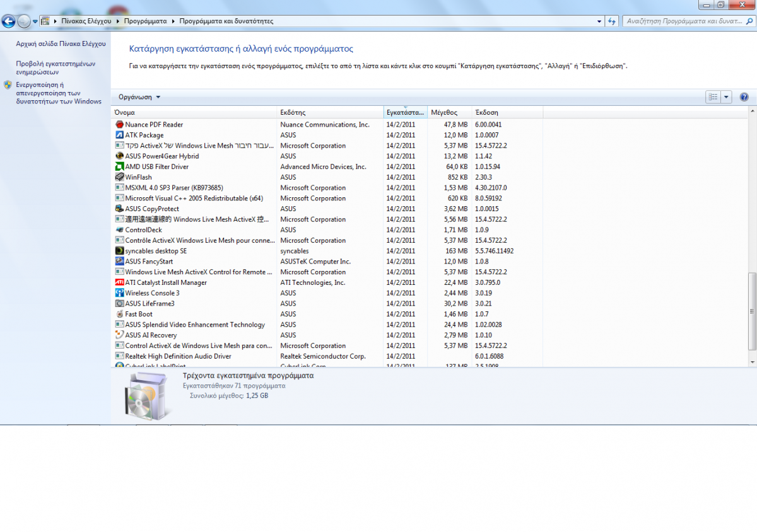Click the publisher ATI Technologies, Inc.
Image resolution: width=757 pixels, height=532 pixels.
coord(313,282)
